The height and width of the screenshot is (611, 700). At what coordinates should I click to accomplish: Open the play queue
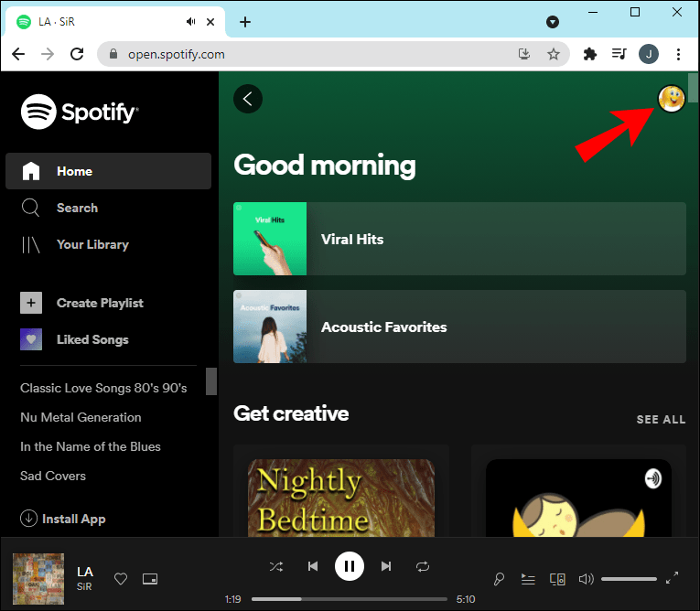point(528,579)
